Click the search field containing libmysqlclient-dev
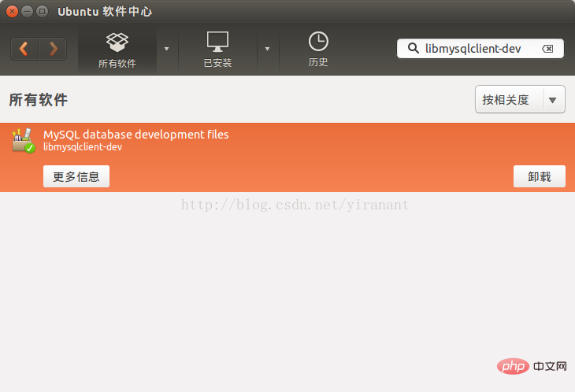The height and width of the screenshot is (392, 575). pyautogui.click(x=480, y=48)
